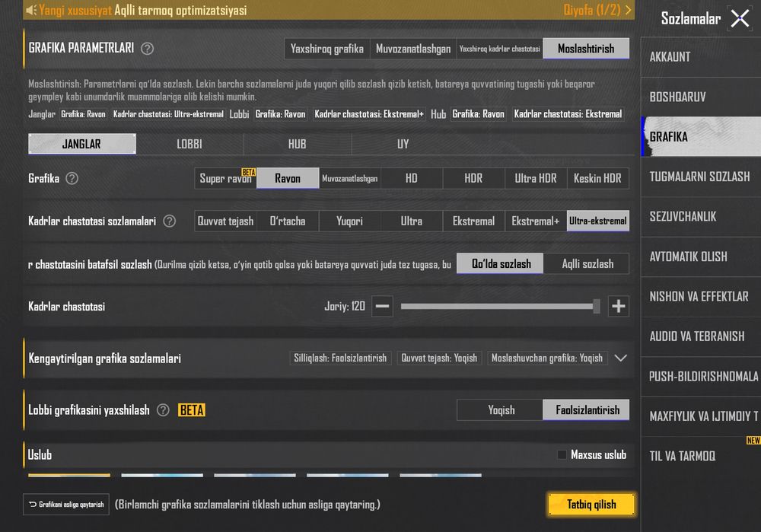The image size is (761, 532).
Task: Switch to the LOBBI tab
Action: (x=189, y=144)
